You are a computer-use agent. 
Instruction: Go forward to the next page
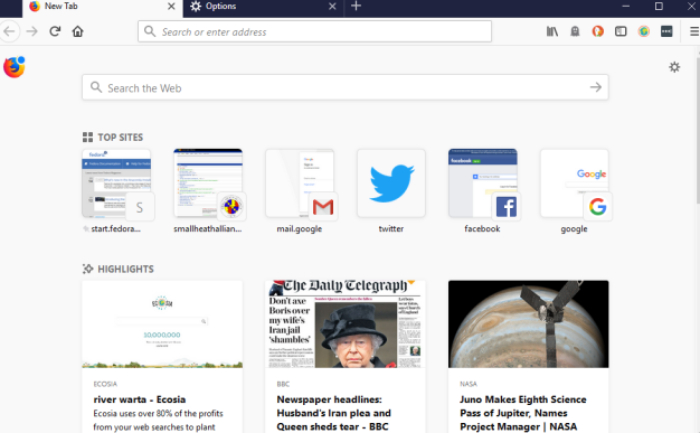point(32,31)
